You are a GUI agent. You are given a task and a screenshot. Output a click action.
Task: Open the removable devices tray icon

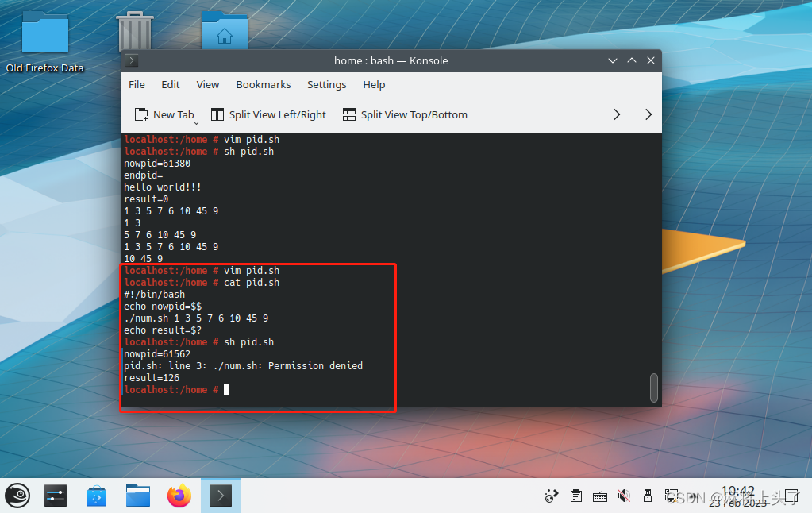[x=647, y=496]
